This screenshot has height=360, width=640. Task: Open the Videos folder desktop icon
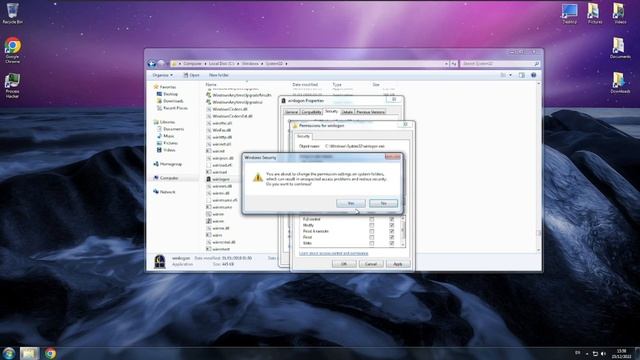point(620,13)
